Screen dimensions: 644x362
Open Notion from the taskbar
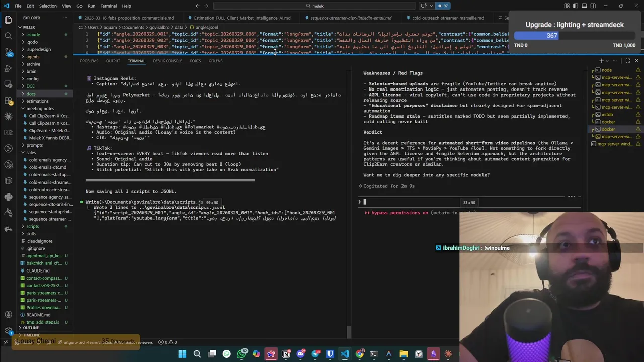click(x=286, y=354)
